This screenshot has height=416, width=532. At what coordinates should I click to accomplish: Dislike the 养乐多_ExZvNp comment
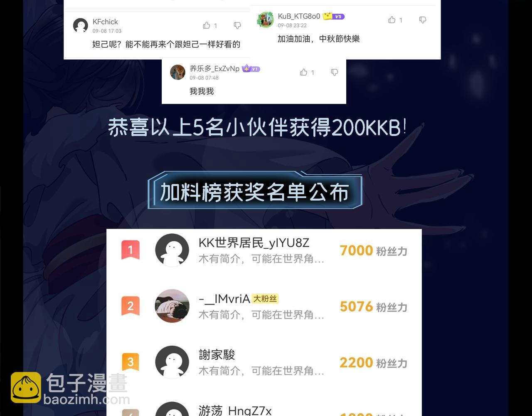point(335,72)
